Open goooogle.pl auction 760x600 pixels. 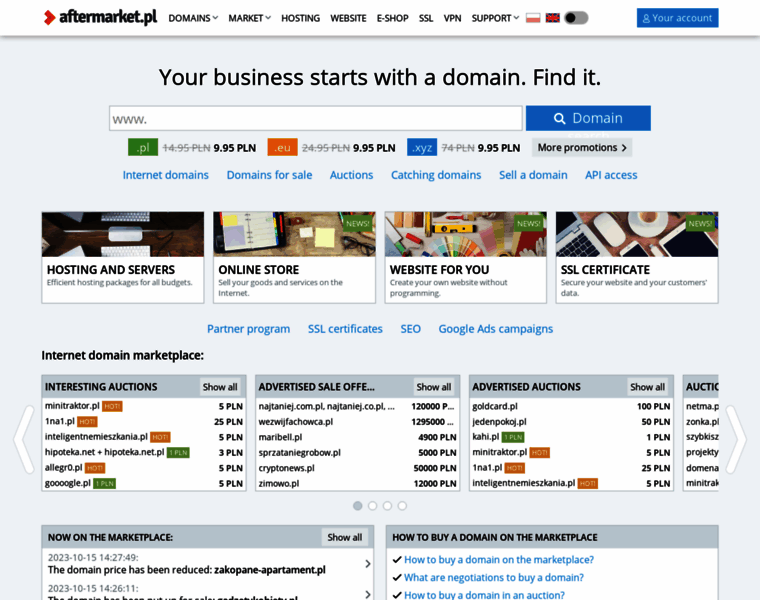click(68, 483)
